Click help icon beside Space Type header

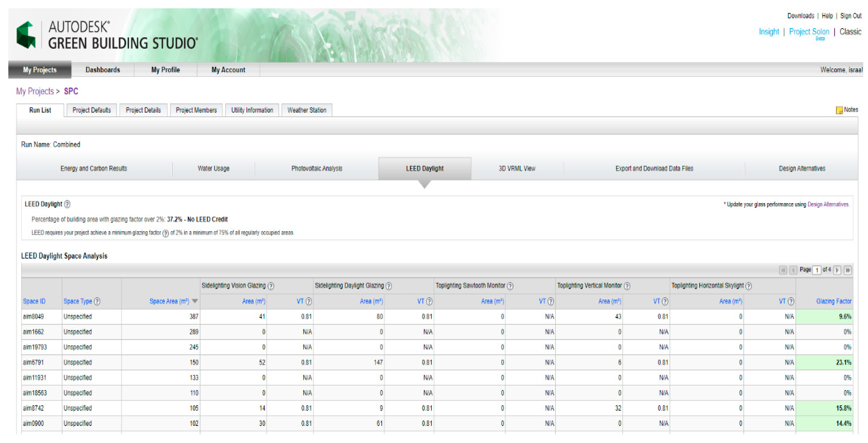pyautogui.click(x=97, y=301)
